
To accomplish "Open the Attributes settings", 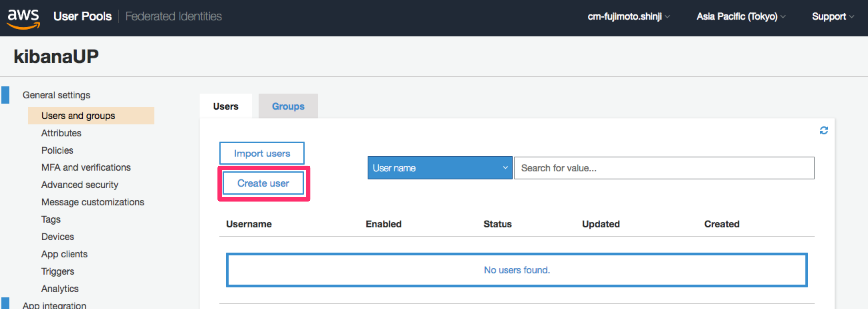I will click(61, 133).
